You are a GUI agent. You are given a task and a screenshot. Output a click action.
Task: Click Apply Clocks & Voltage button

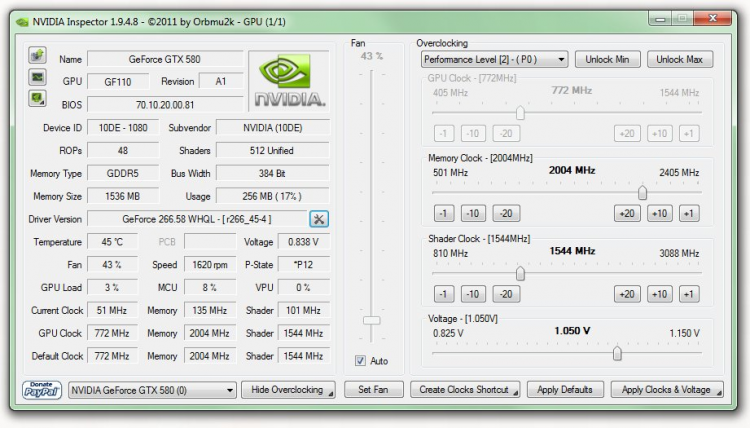[x=667, y=390]
